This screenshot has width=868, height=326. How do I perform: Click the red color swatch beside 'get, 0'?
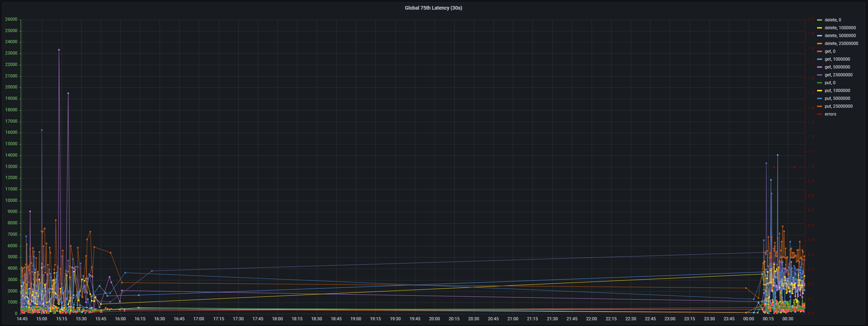pyautogui.click(x=820, y=51)
